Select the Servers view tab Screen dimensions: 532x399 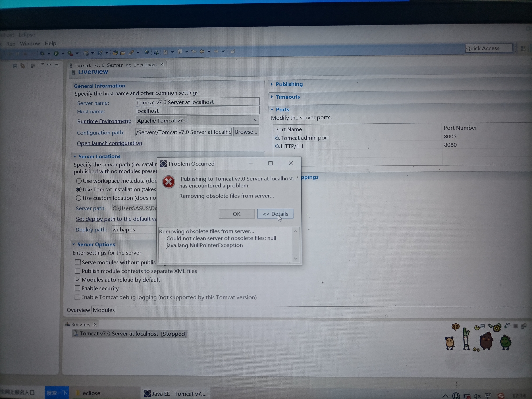pos(81,324)
